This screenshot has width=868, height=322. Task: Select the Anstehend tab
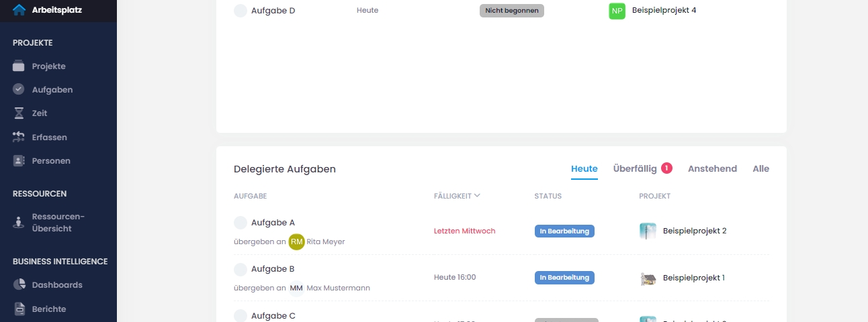(x=712, y=168)
